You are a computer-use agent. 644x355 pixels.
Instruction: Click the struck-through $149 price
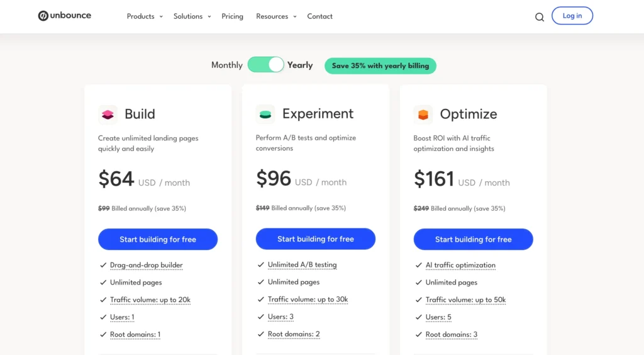tap(262, 208)
